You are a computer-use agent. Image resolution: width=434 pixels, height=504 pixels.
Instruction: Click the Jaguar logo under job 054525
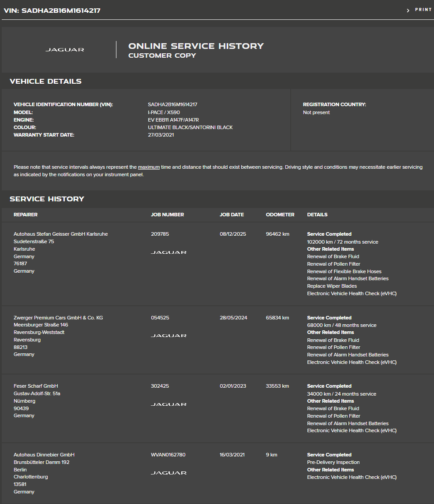click(x=168, y=336)
